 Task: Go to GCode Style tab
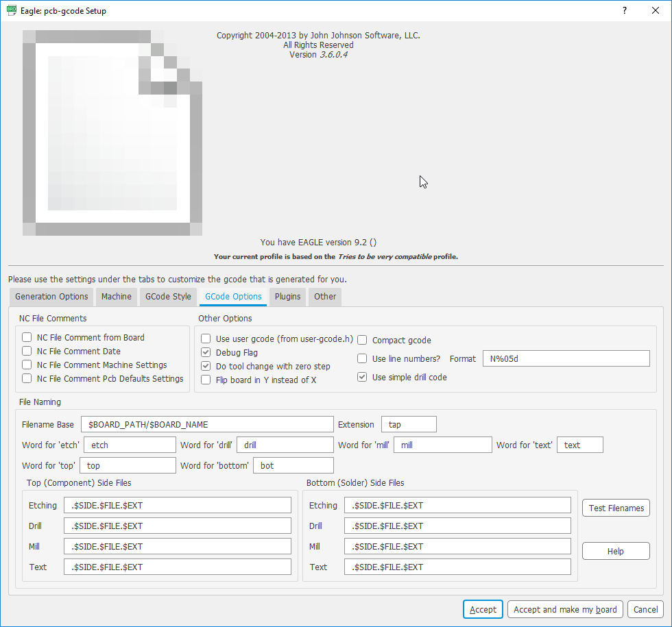pyautogui.click(x=168, y=296)
